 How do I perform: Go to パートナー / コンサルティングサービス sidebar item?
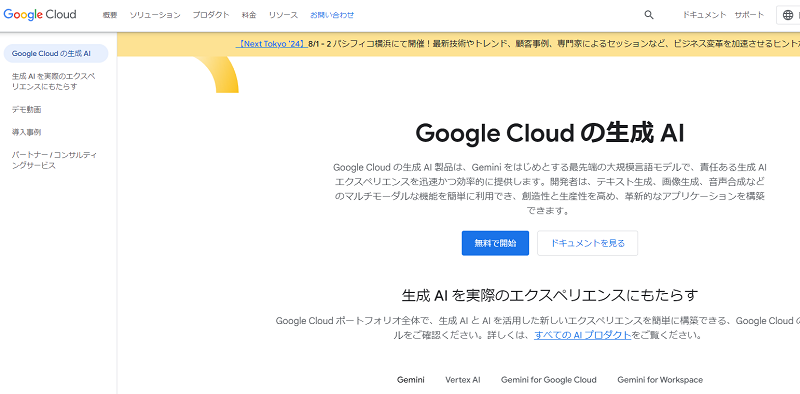point(55,160)
